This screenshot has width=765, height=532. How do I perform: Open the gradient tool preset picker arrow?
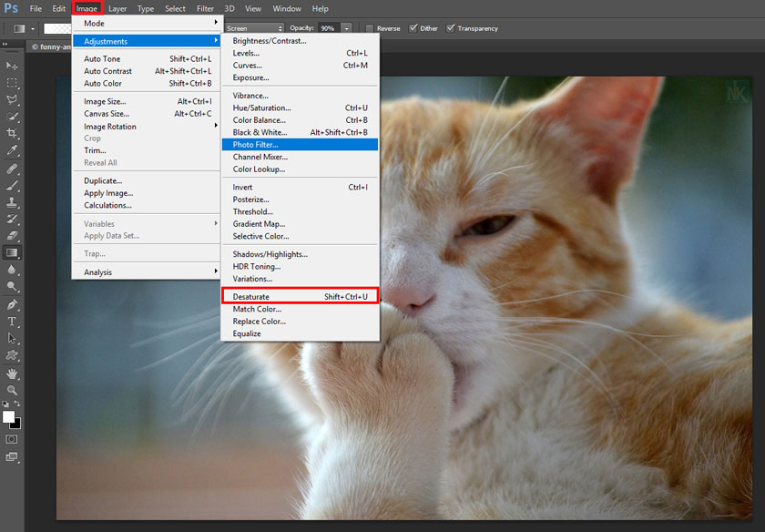33,29
